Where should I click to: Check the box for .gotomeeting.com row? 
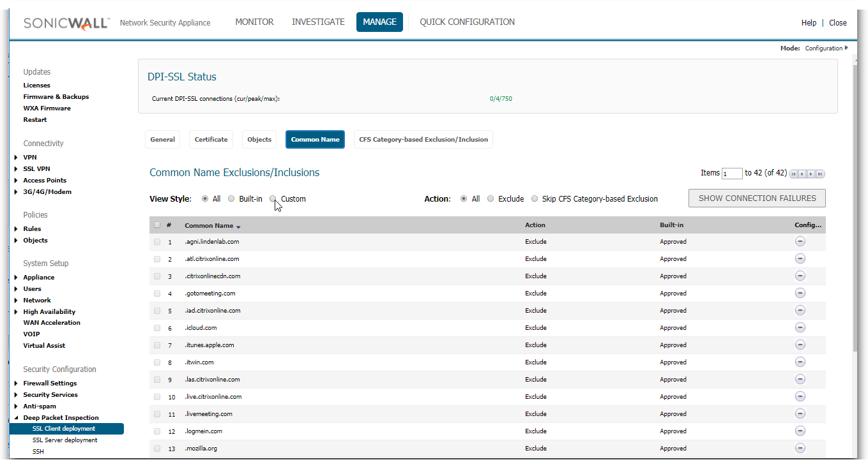pyautogui.click(x=157, y=293)
